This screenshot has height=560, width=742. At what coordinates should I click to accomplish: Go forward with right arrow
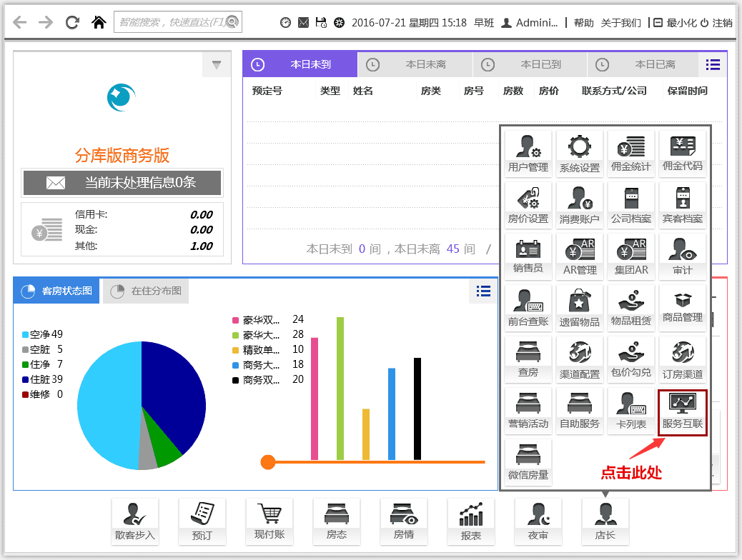coord(46,22)
